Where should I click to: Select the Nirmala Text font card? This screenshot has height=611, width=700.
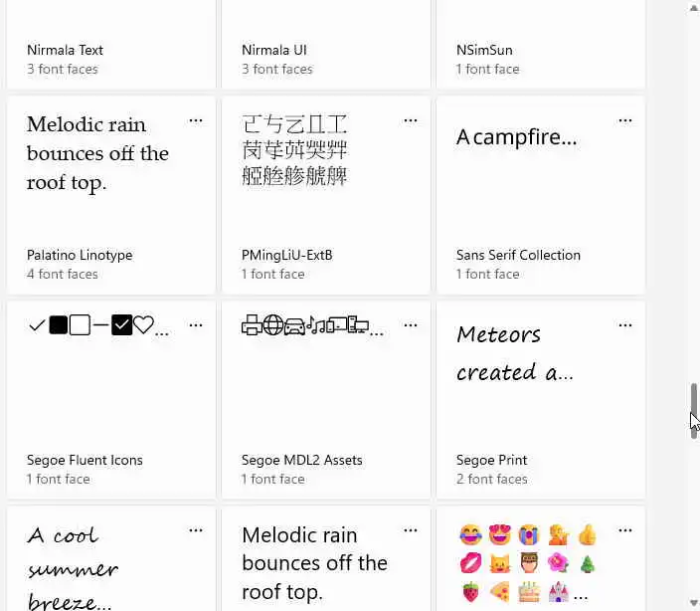[111, 44]
